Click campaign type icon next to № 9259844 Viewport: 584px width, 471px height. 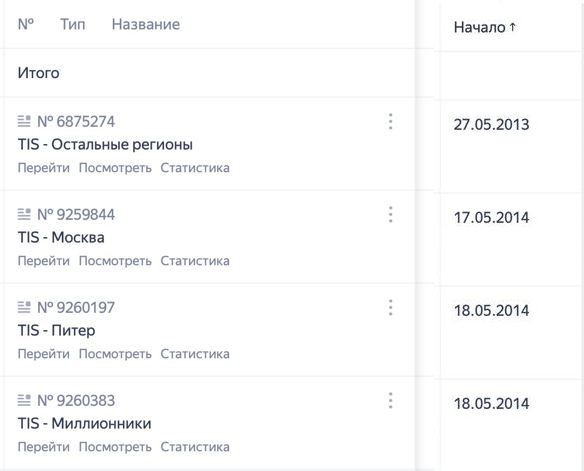[24, 214]
